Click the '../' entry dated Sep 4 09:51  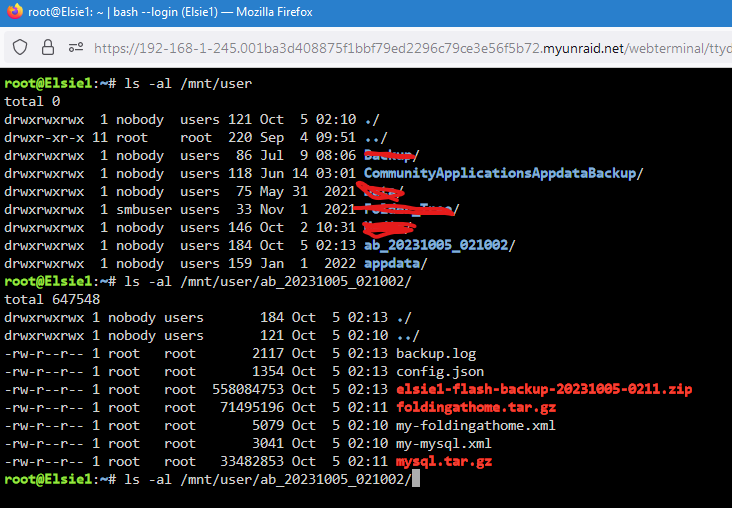point(376,138)
